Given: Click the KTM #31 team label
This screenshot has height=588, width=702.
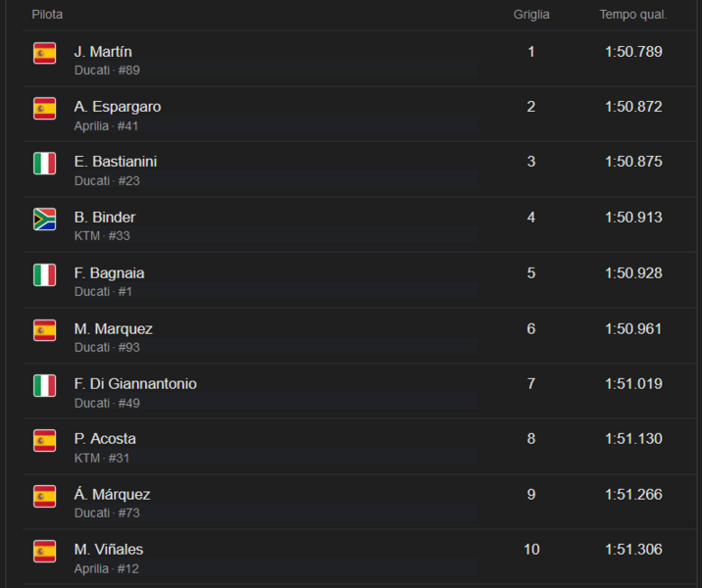Looking at the screenshot, I should [102, 458].
